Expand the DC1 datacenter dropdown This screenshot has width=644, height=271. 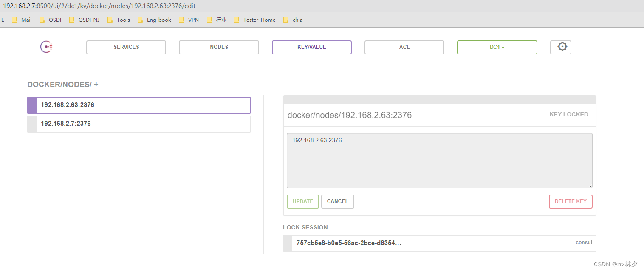click(497, 47)
